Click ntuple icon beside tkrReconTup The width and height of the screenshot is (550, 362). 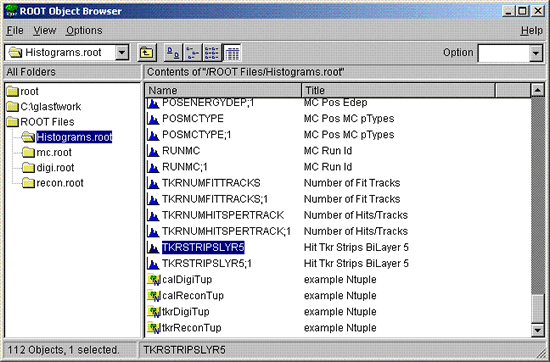(153, 328)
